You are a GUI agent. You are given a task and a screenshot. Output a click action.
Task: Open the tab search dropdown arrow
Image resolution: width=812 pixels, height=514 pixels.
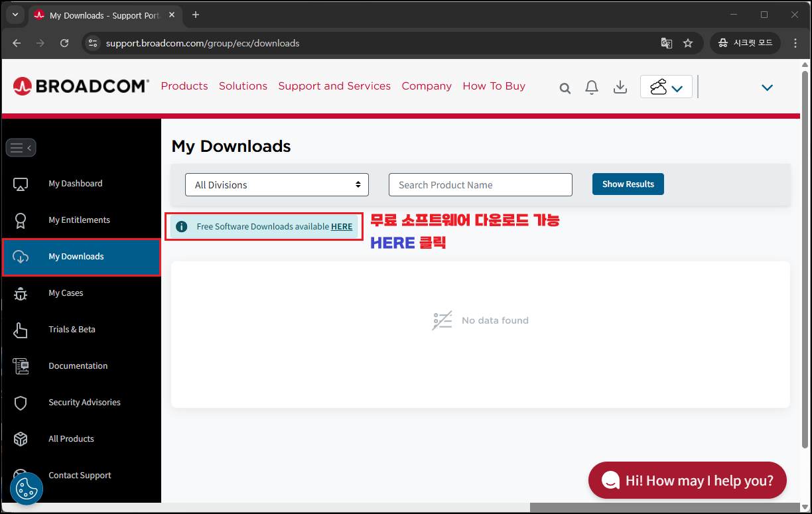[x=15, y=15]
